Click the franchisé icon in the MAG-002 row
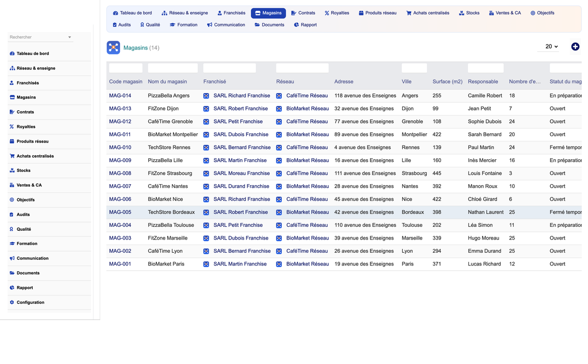588x364 pixels. [206, 251]
